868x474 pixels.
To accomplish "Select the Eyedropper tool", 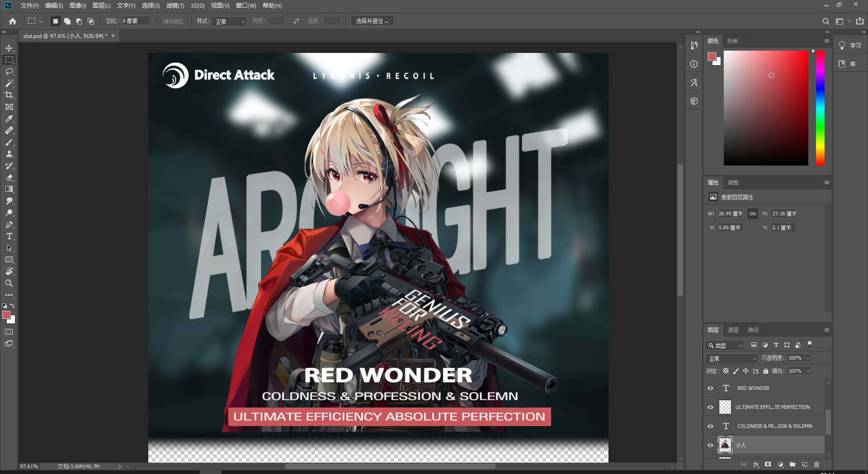I will coord(9,118).
